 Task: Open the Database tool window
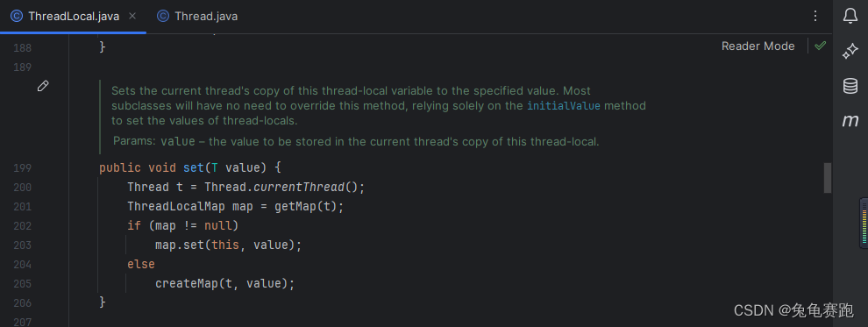pos(850,86)
